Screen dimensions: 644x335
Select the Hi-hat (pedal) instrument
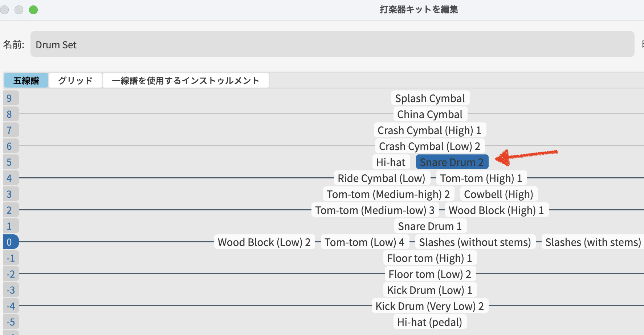coord(429,322)
